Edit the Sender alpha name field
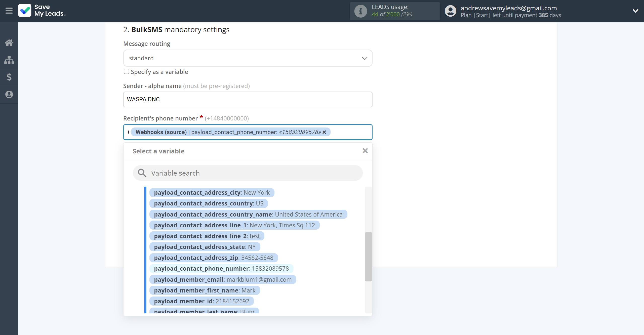The width and height of the screenshot is (644, 335). tap(248, 99)
